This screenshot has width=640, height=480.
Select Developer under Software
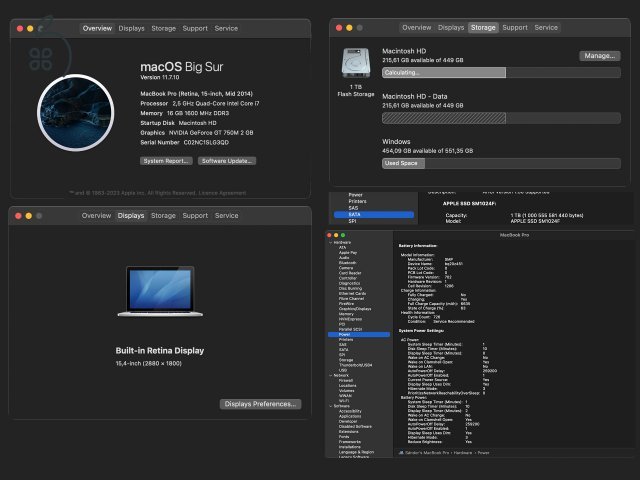[348, 421]
